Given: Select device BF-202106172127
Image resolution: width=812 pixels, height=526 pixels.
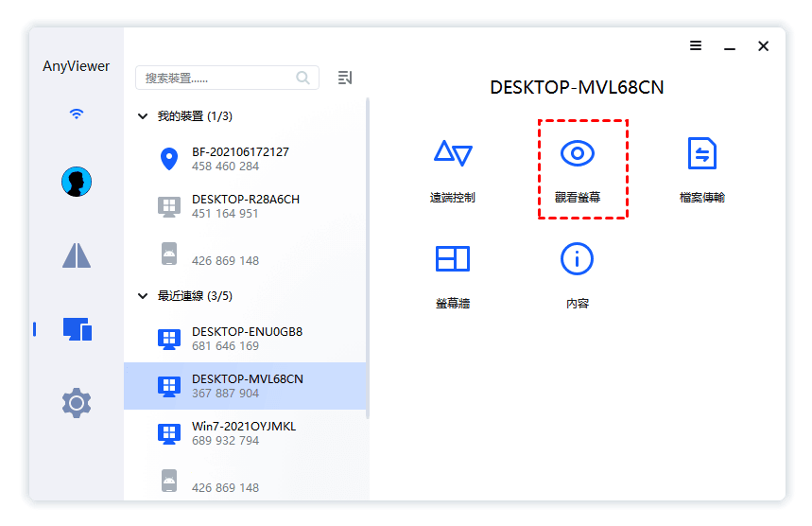Looking at the screenshot, I should [240, 159].
